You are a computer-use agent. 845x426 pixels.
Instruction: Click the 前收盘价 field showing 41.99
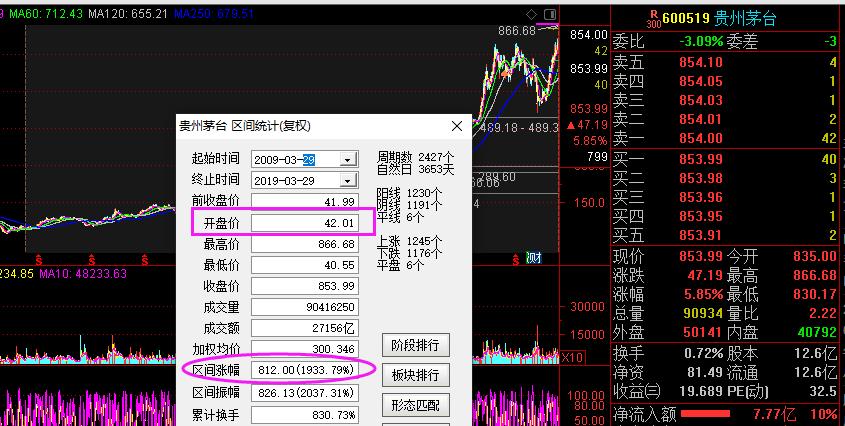[x=304, y=202]
